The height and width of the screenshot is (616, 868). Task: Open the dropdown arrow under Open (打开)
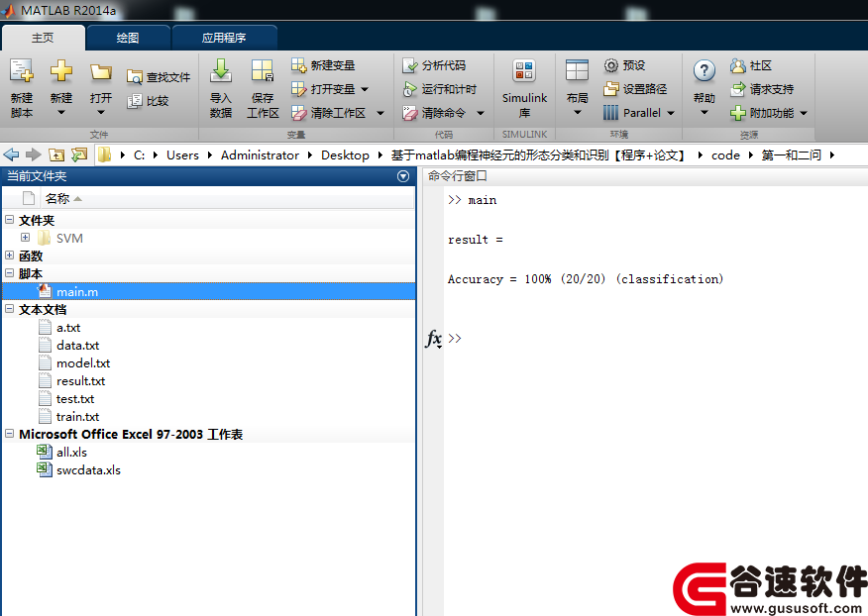(x=101, y=112)
